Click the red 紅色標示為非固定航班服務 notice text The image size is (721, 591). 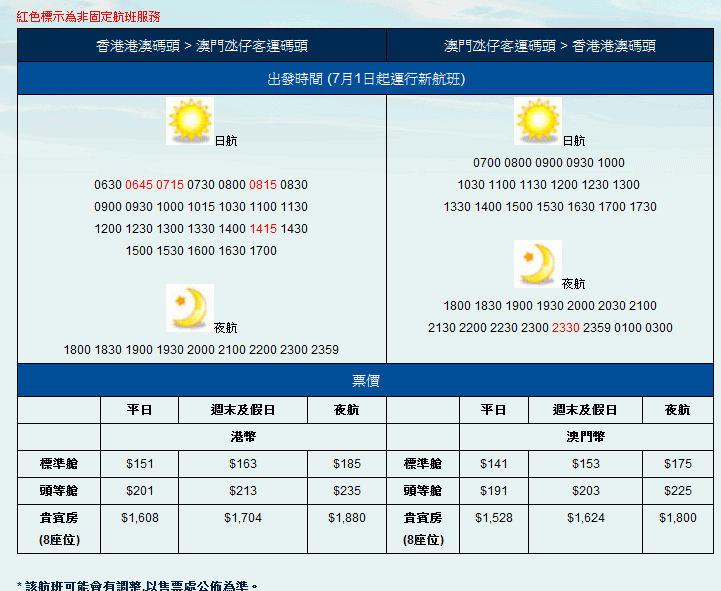88,17
